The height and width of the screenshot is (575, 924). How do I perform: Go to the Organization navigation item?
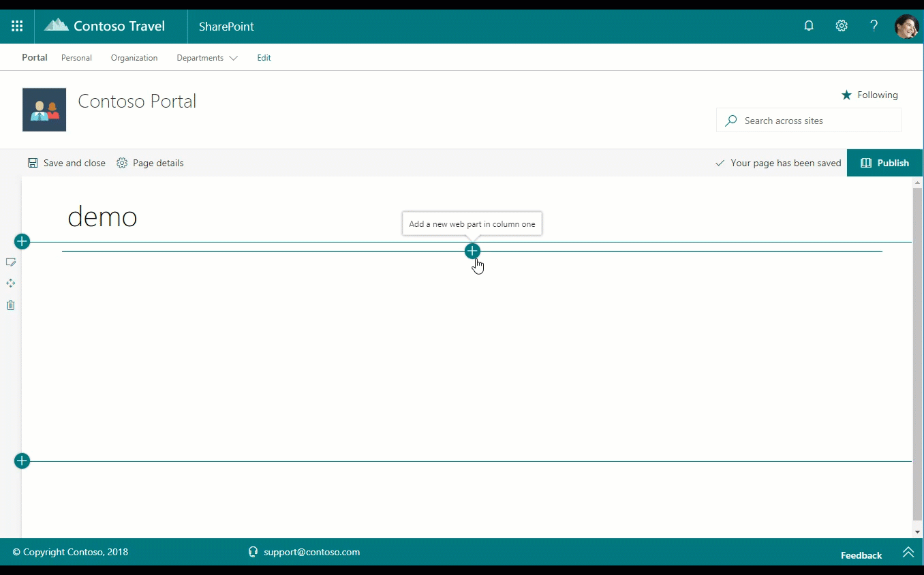[134, 58]
